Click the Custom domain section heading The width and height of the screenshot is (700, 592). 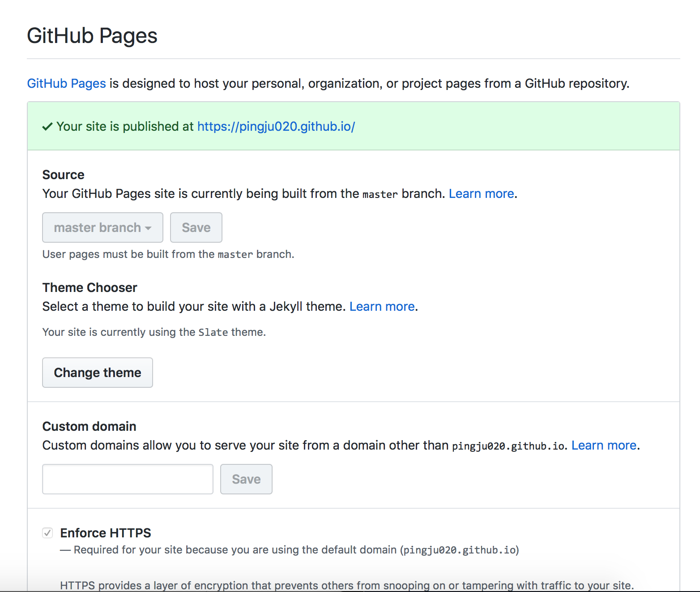[89, 426]
